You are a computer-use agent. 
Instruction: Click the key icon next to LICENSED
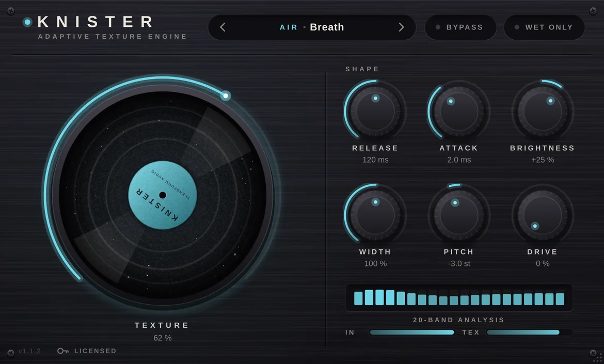[x=63, y=351]
